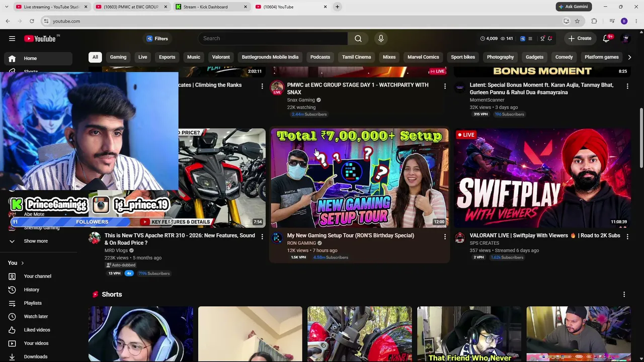
Task: Bookmark this page with the star icon
Action: (577, 21)
